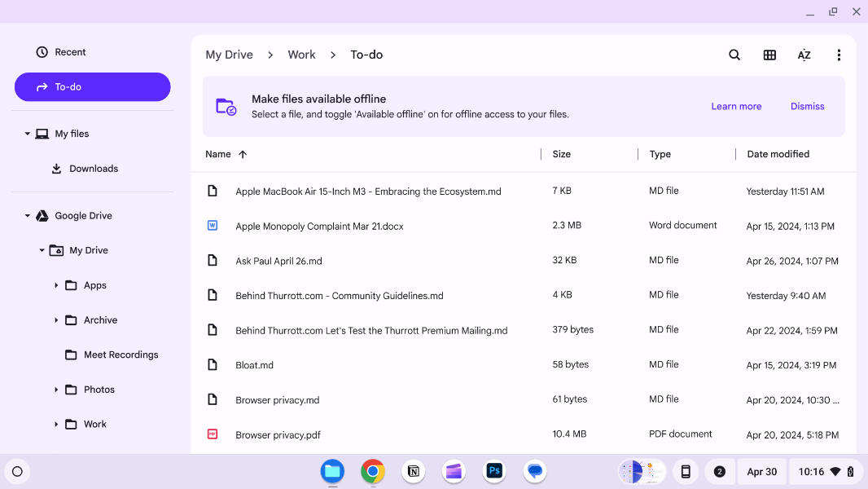Open the search in Files app
868x489 pixels.
click(x=734, y=55)
